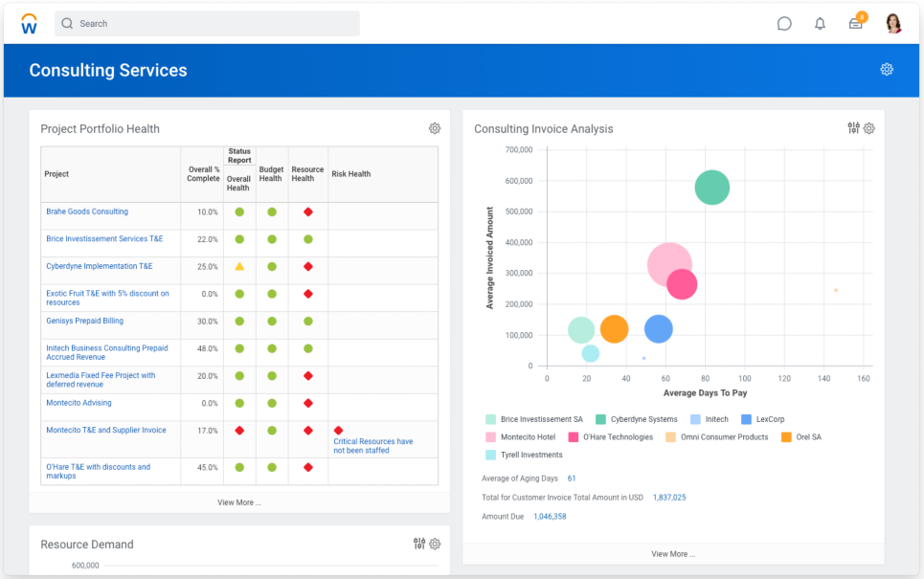Image resolution: width=924 pixels, height=579 pixels.
Task: Click View More under Consulting Invoice Analysis
Action: click(x=673, y=554)
